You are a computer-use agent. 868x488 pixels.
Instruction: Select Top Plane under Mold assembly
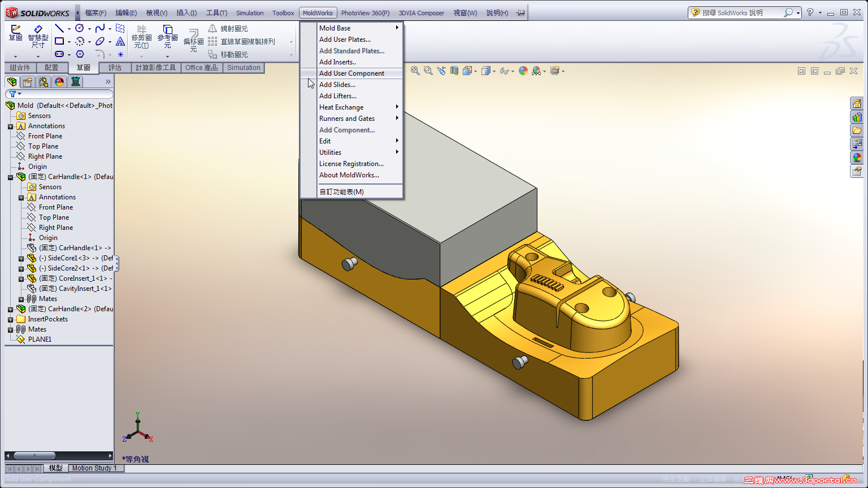[x=43, y=146]
